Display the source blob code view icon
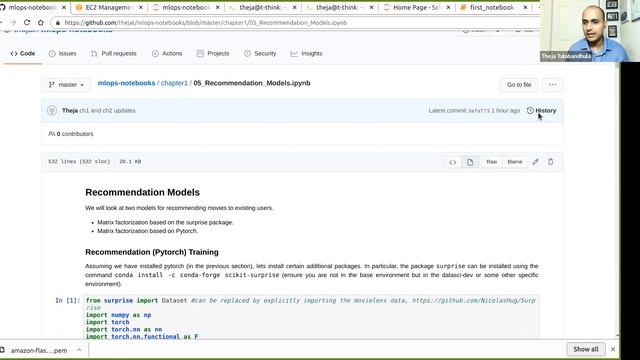Screen dimensions: 640x360 [453, 162]
